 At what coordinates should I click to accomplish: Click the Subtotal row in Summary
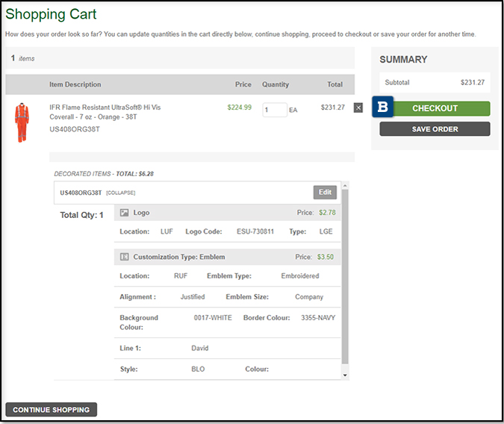pyautogui.click(x=434, y=83)
